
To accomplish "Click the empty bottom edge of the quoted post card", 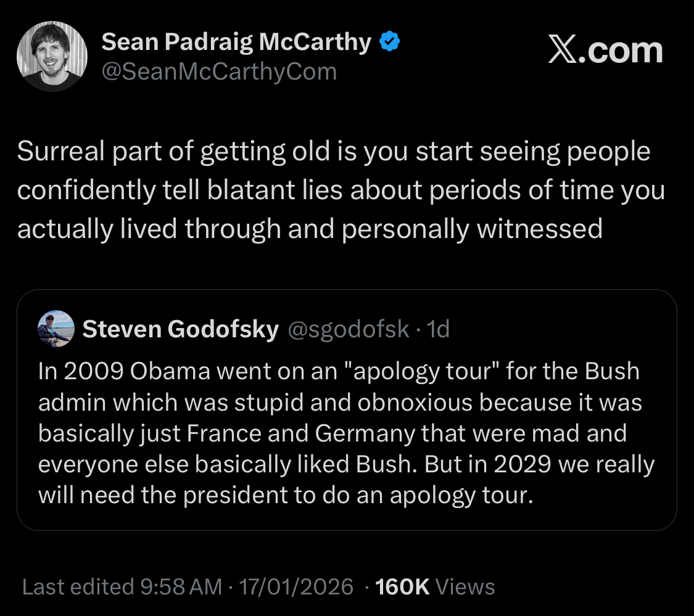I will [x=347, y=520].
